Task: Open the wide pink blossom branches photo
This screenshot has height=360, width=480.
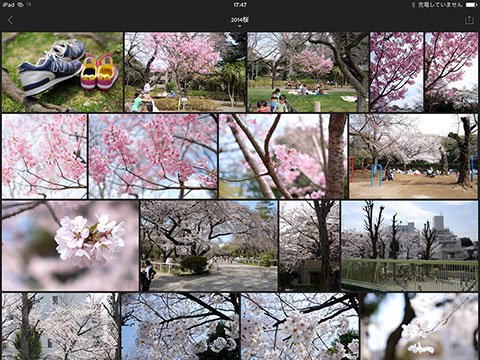Action: (153, 156)
